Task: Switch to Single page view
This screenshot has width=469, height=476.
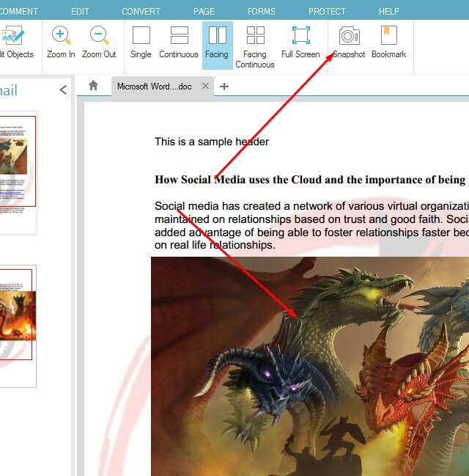Action: [x=141, y=43]
